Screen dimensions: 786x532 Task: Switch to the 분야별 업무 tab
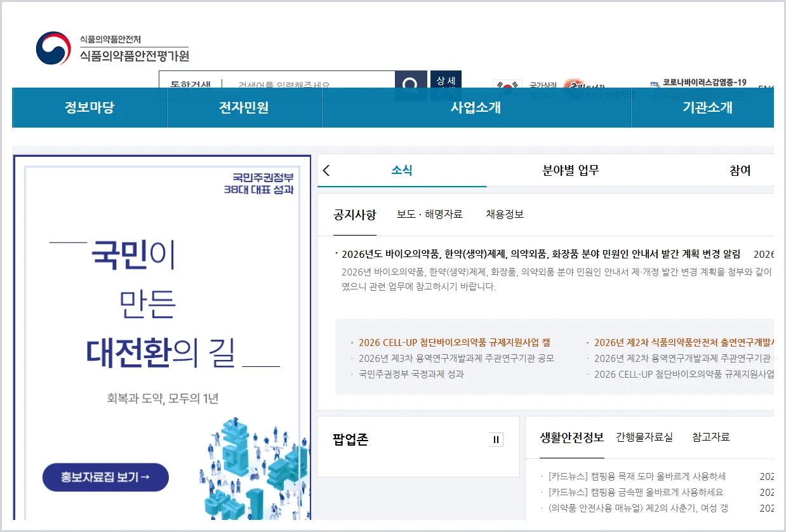point(571,170)
